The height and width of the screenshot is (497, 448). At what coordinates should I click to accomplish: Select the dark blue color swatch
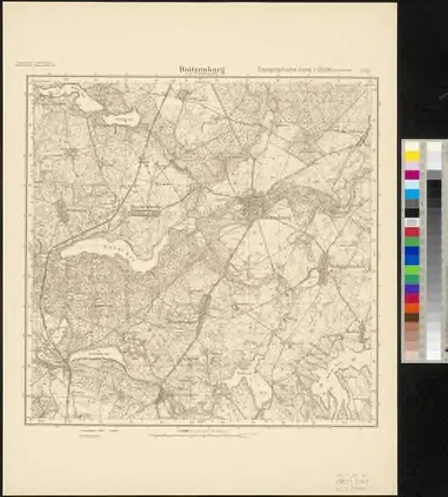(412, 255)
